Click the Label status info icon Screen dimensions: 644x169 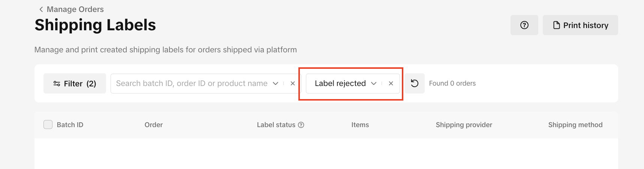[301, 125]
